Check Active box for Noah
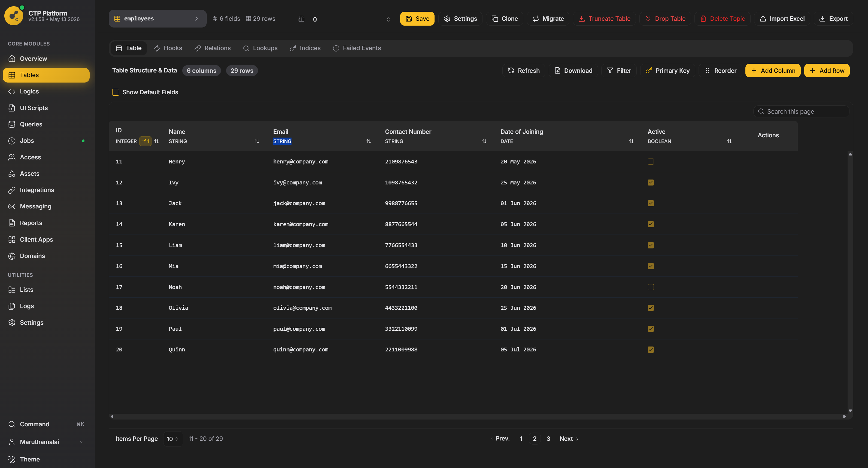The height and width of the screenshot is (468, 868). tap(651, 287)
